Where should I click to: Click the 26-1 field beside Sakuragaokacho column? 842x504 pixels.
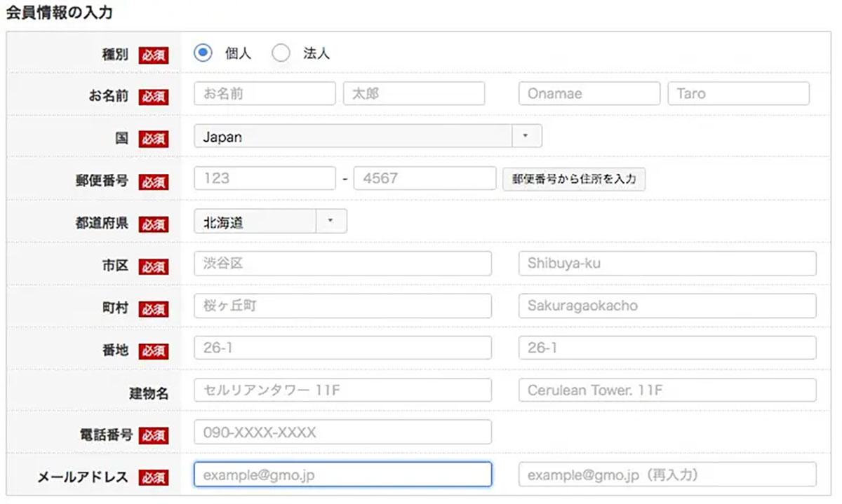[667, 348]
